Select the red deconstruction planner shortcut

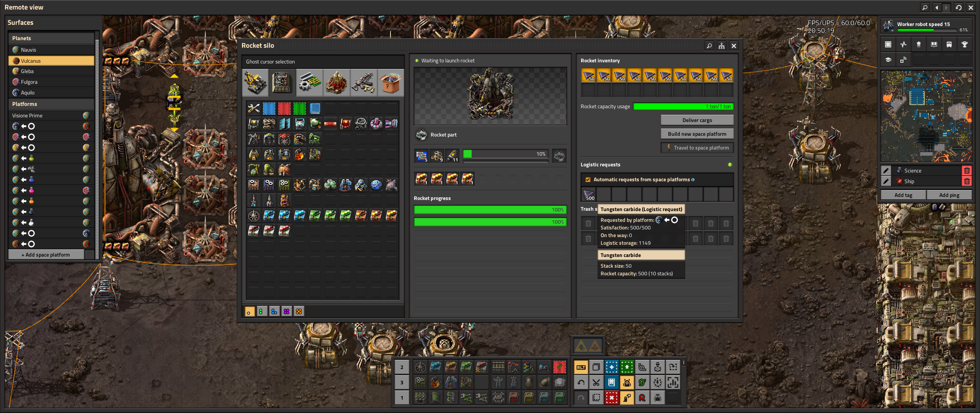612,398
